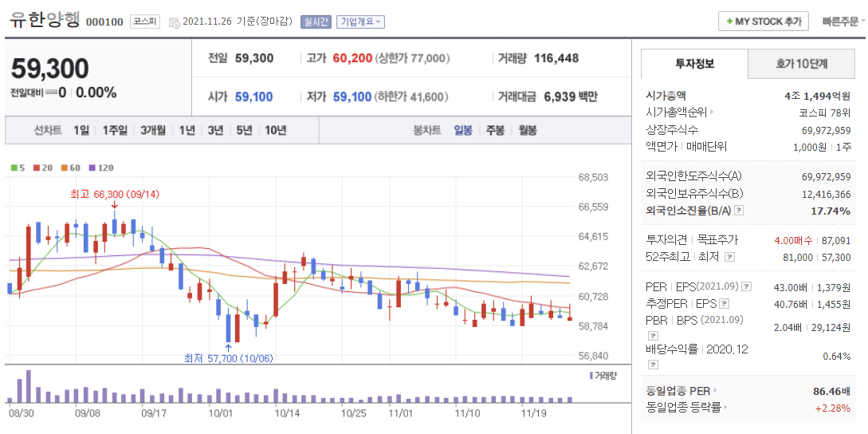Select the 주봉 weekly candle chart
The width and height of the screenshot is (868, 434).
coord(495,131)
